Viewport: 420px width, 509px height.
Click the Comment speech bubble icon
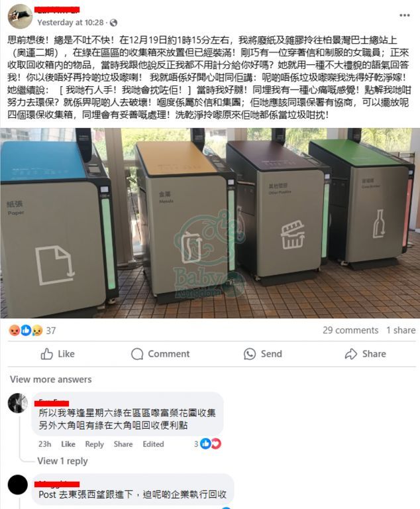(137, 354)
